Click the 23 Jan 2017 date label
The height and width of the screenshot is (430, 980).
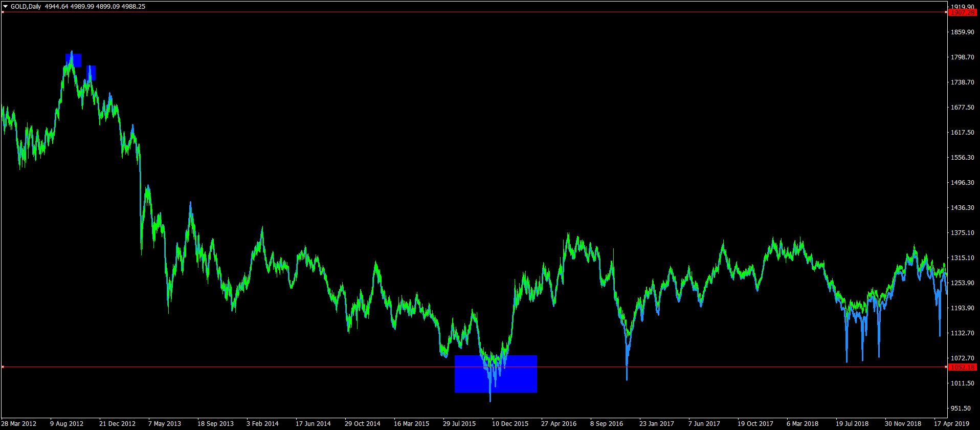click(x=657, y=423)
